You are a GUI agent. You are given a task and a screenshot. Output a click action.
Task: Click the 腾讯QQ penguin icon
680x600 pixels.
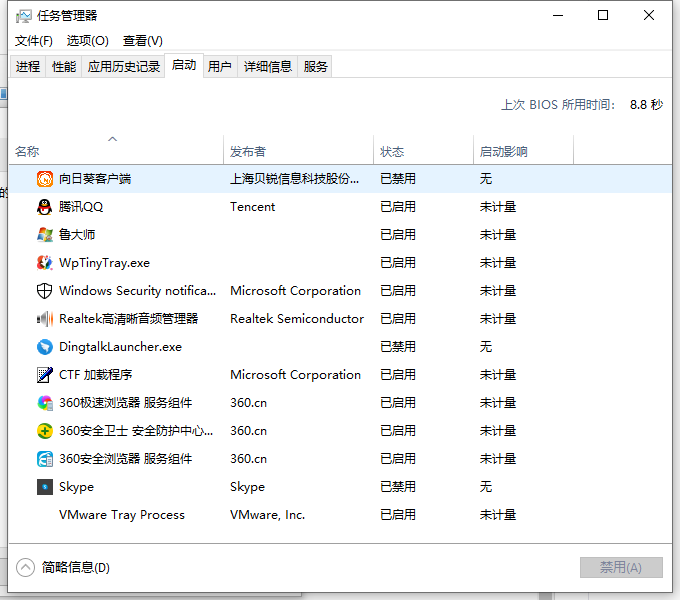click(x=45, y=207)
